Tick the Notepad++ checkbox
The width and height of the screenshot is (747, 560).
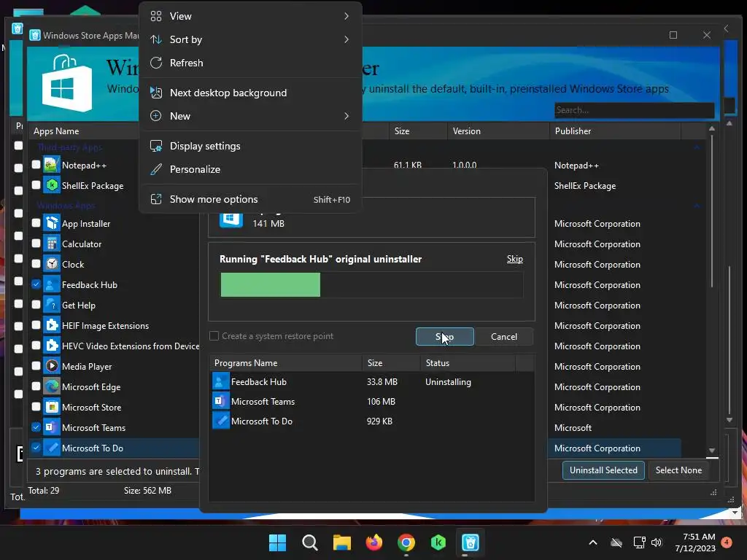(36, 164)
